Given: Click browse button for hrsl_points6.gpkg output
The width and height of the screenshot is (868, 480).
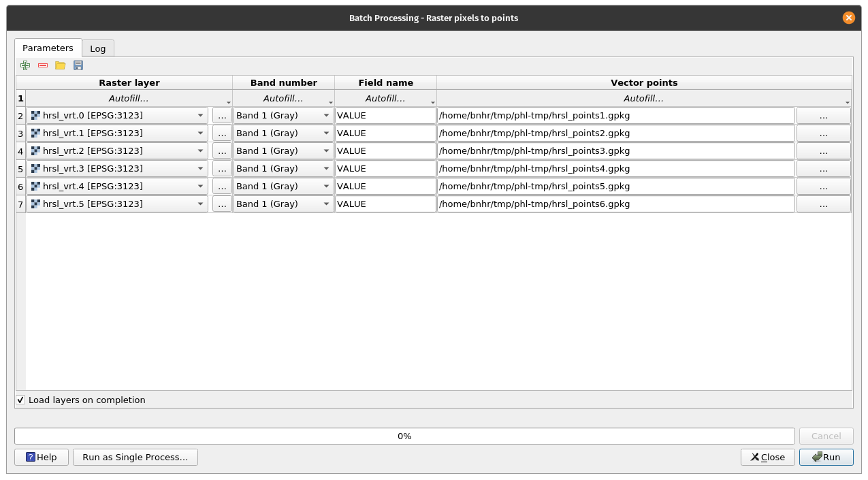Looking at the screenshot, I should pyautogui.click(x=823, y=204).
